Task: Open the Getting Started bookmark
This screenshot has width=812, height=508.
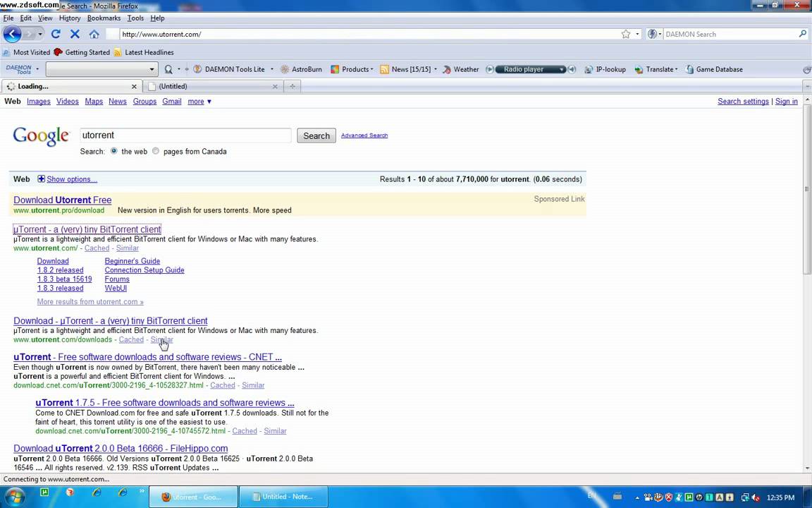Action: [x=82, y=52]
